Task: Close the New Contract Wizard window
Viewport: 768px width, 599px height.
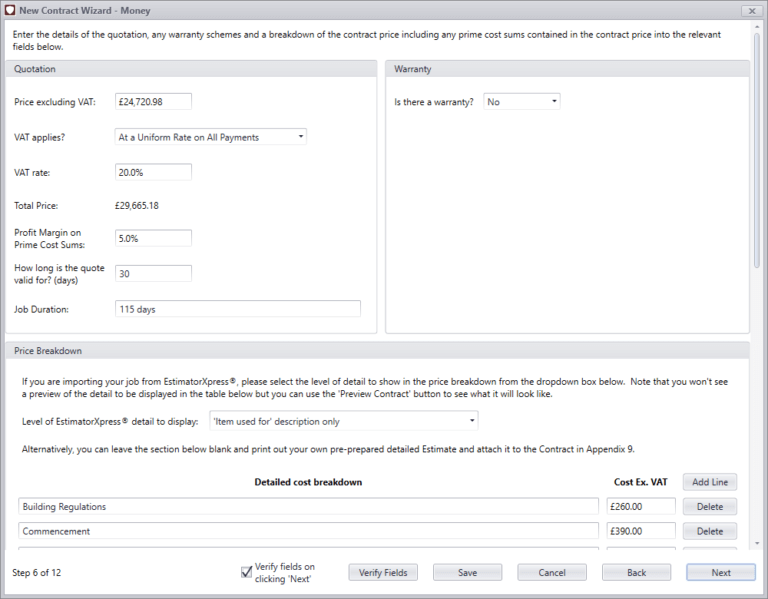Action: 751,9
